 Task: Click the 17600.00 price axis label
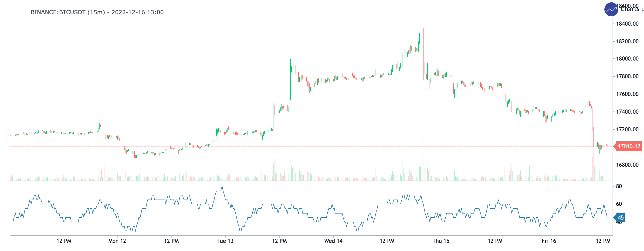[627, 94]
